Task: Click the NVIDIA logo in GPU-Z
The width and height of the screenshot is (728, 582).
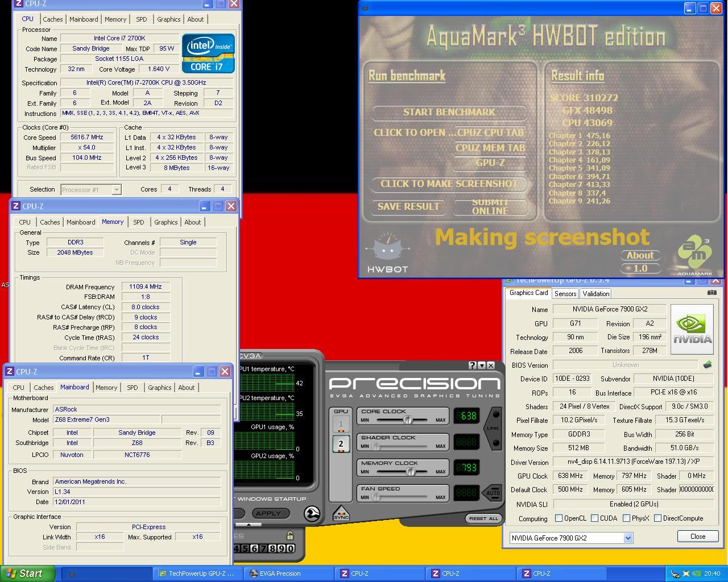Action: pyautogui.click(x=692, y=329)
